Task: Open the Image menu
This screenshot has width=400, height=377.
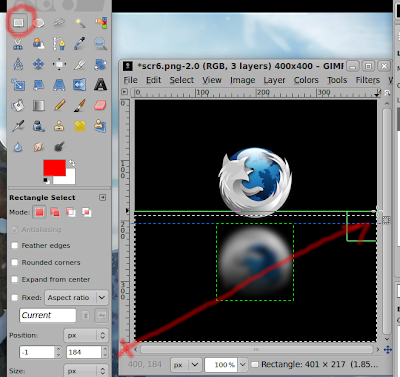Action: click(242, 80)
